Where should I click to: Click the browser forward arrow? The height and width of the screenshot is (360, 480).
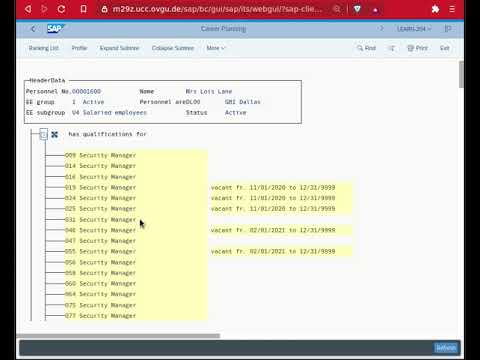44,9
